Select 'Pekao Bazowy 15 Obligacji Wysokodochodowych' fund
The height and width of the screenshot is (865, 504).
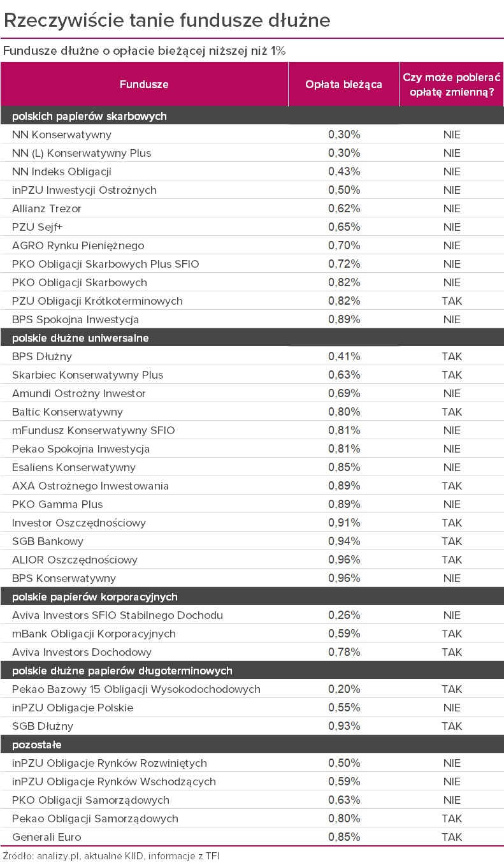pos(136,689)
